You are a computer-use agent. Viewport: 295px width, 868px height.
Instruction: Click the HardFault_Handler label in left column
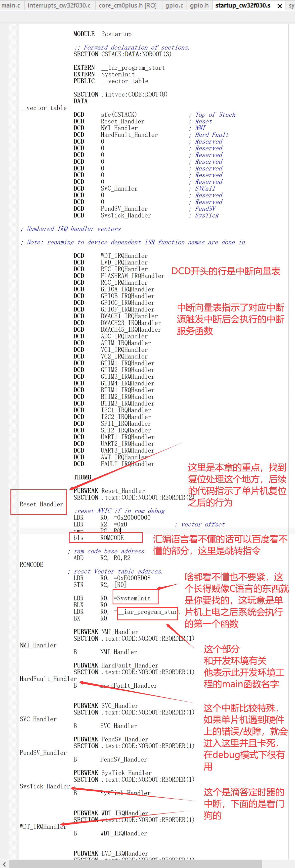(48, 679)
